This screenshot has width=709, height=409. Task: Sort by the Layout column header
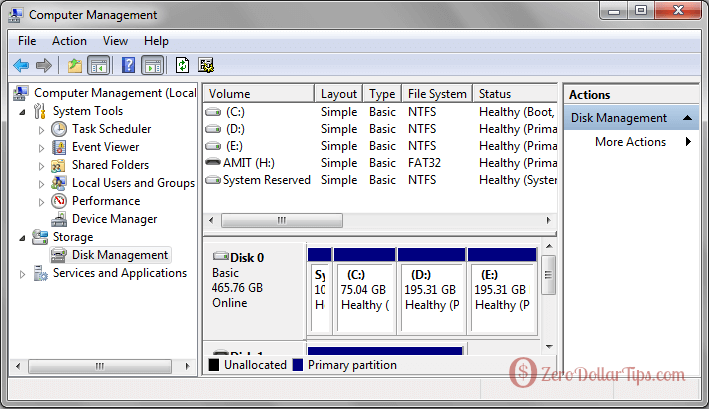click(339, 94)
